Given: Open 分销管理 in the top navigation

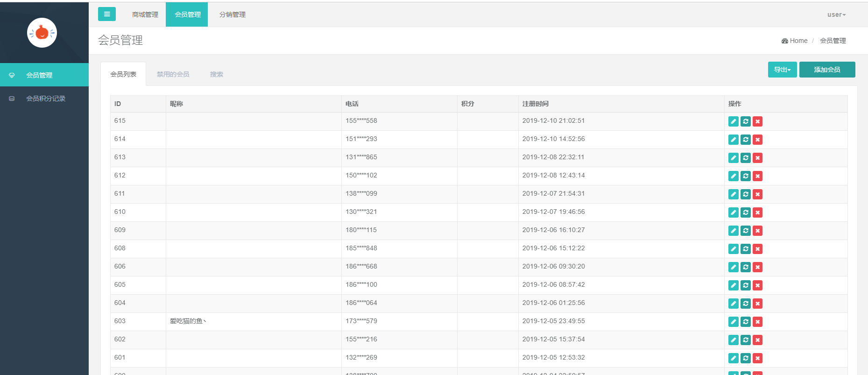Looking at the screenshot, I should [233, 14].
